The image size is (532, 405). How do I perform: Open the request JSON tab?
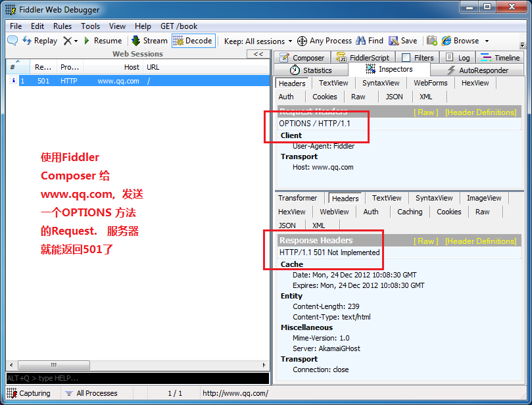[395, 97]
